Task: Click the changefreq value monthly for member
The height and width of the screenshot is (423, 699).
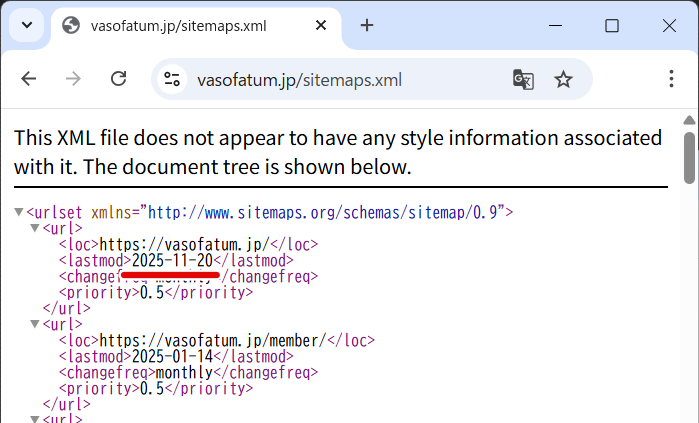Action: point(184,373)
